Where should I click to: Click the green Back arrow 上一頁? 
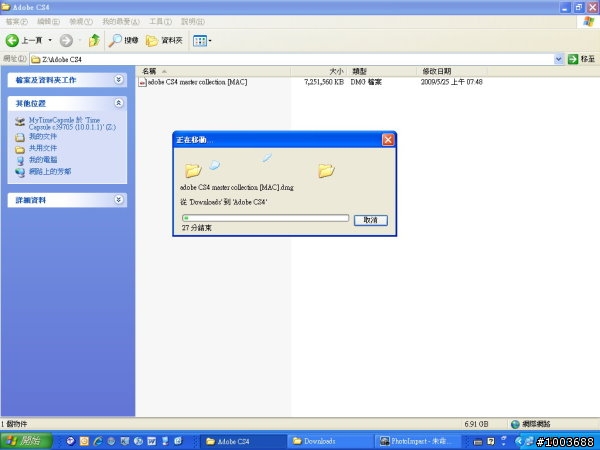[24, 40]
